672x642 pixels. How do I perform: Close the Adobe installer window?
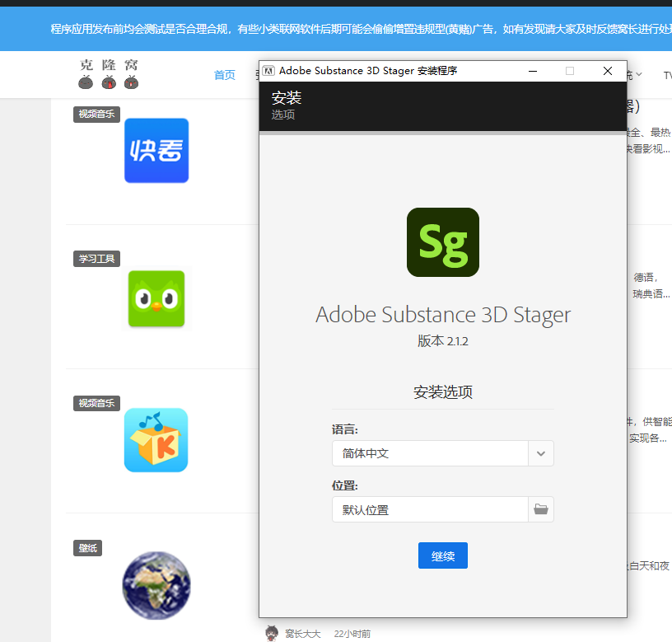tap(607, 71)
